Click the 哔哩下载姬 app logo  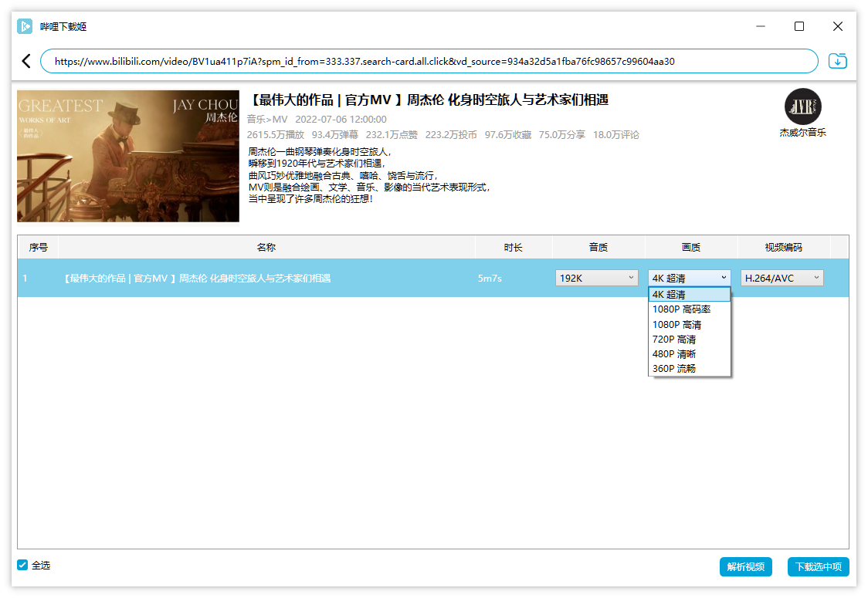[25, 26]
